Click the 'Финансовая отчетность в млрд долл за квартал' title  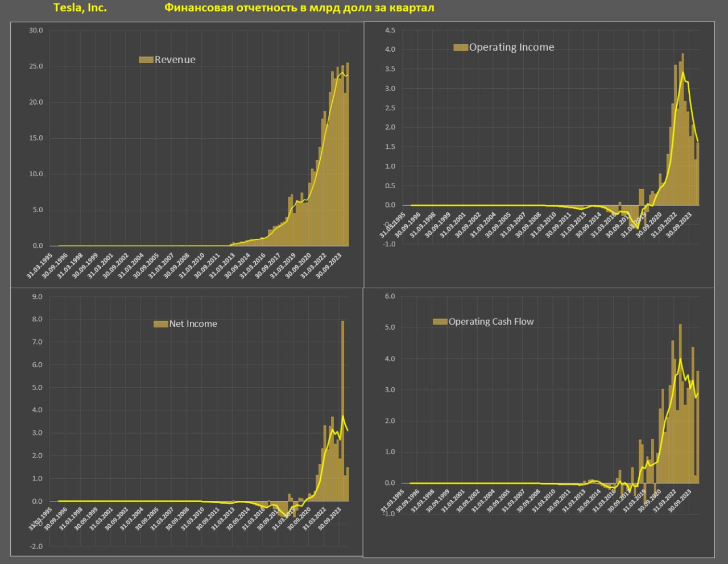coord(299,8)
